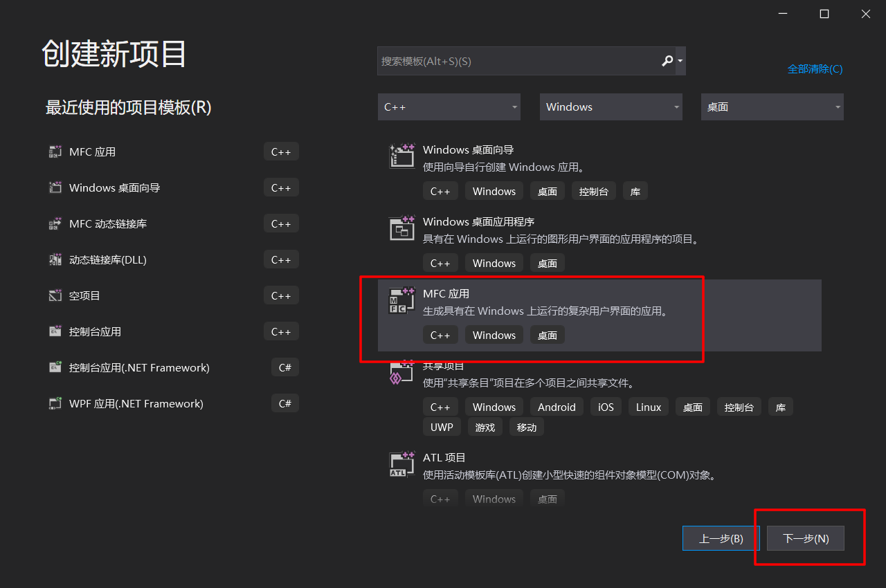
Task: Click the MFC 应用 icon in recent templates
Action: pos(55,151)
